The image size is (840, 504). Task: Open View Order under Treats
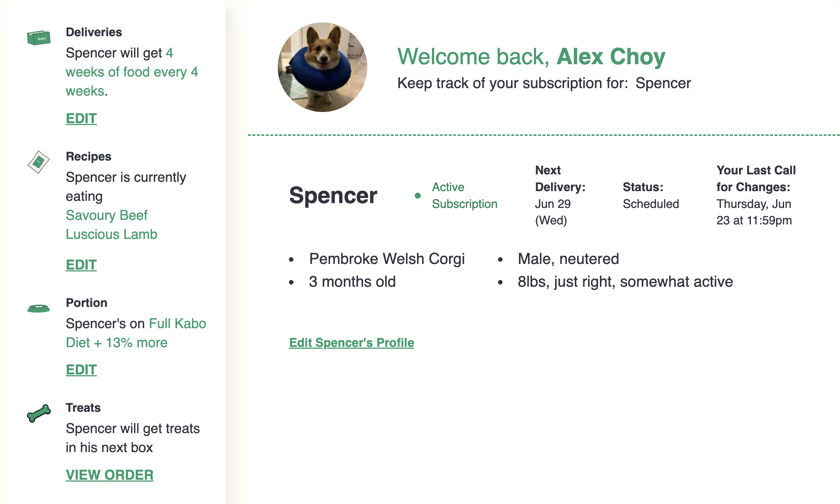109,475
